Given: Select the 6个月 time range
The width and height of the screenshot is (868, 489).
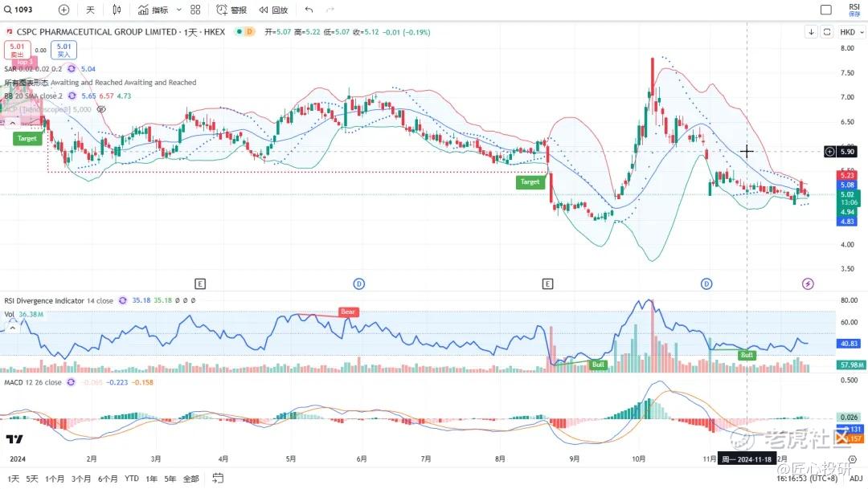Looking at the screenshot, I should (x=108, y=479).
